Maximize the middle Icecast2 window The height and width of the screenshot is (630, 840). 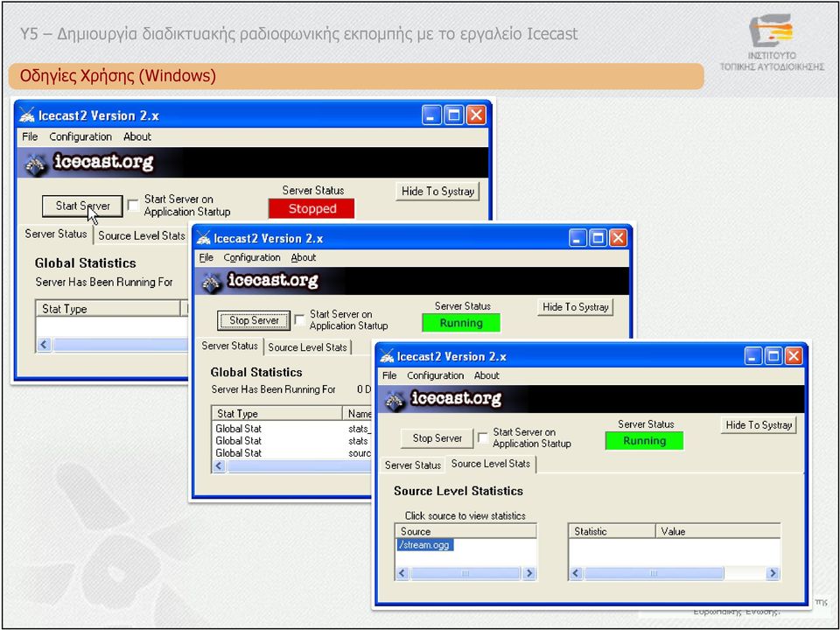[598, 238]
